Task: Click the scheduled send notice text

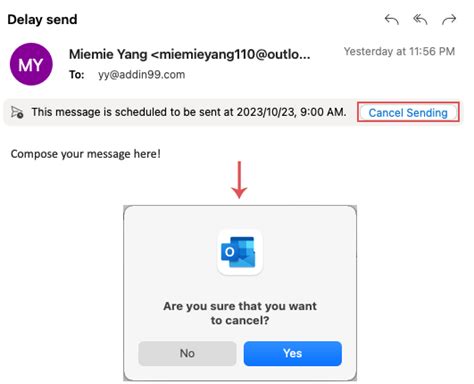Action: tap(189, 112)
